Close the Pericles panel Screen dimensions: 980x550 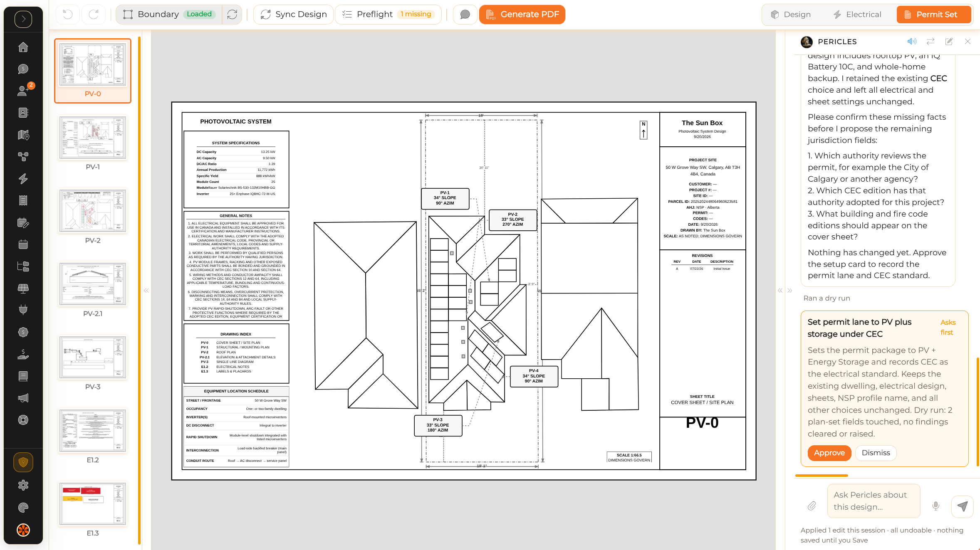click(x=968, y=42)
